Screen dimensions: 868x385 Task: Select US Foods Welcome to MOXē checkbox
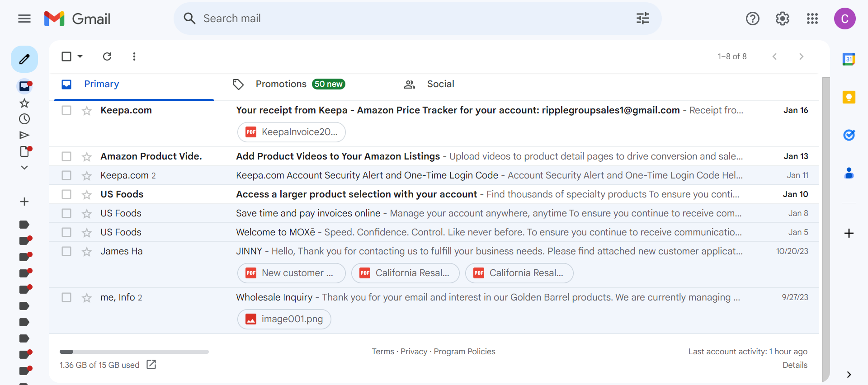click(66, 232)
